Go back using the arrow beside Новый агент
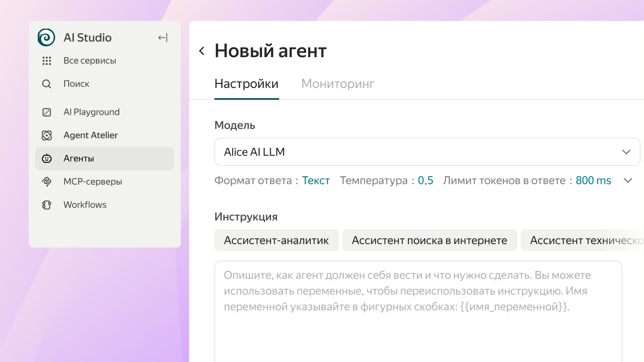This screenshot has width=644, height=362. pos(202,51)
